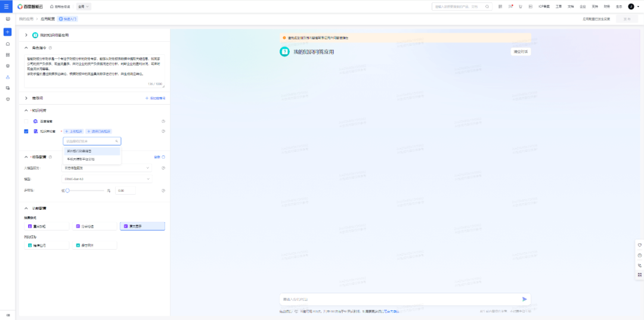Screen dimensions: 644x320
Task: Click the help question icon on right edge
Action: coord(639,255)
